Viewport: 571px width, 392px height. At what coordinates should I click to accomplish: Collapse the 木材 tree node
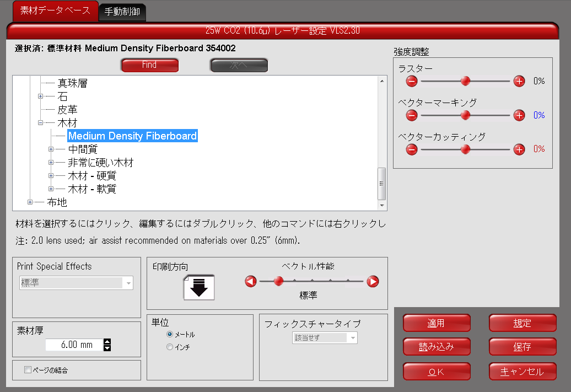40,123
